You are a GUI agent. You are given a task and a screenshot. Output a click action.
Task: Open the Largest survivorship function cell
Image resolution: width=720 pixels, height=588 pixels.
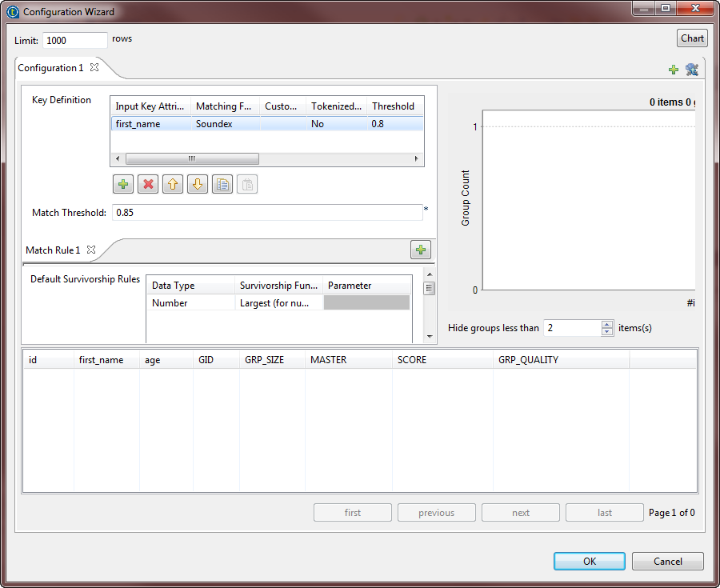tap(278, 303)
